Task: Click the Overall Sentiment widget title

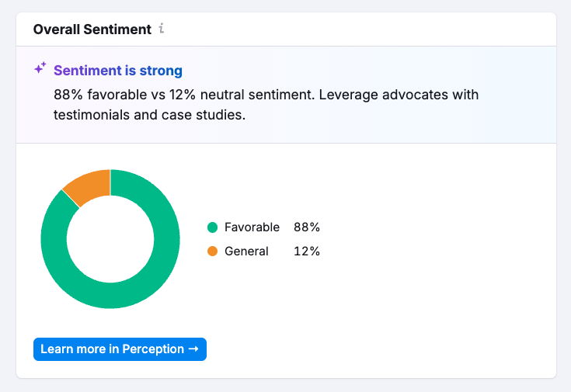Action: [x=92, y=29]
